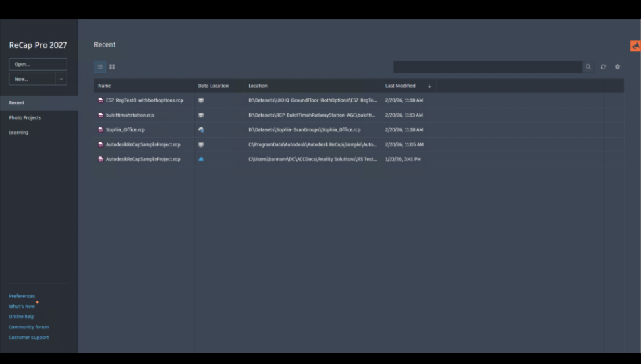Click the UKHQ-GroundFloor location path
This screenshot has height=364, width=641.
coord(312,100)
